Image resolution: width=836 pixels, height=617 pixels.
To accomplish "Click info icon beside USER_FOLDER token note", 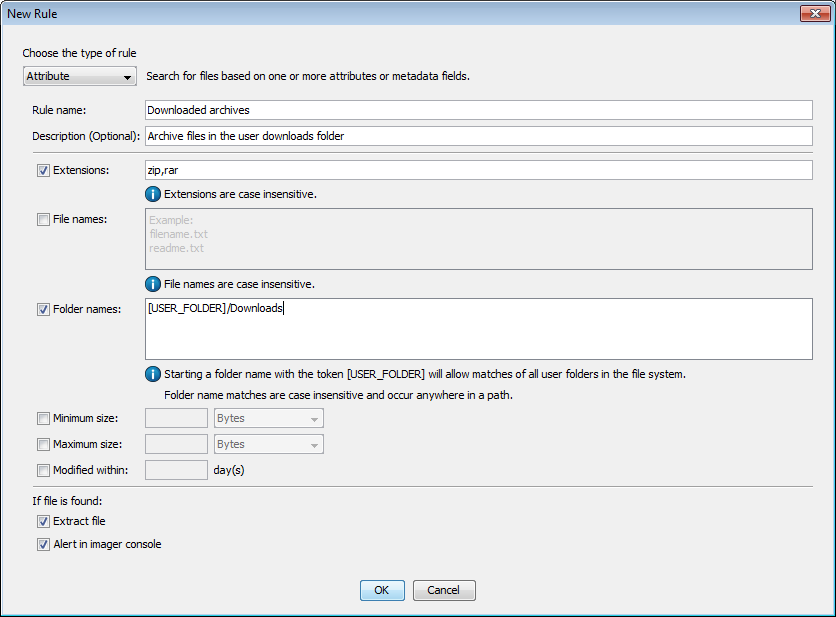I will pyautogui.click(x=153, y=374).
